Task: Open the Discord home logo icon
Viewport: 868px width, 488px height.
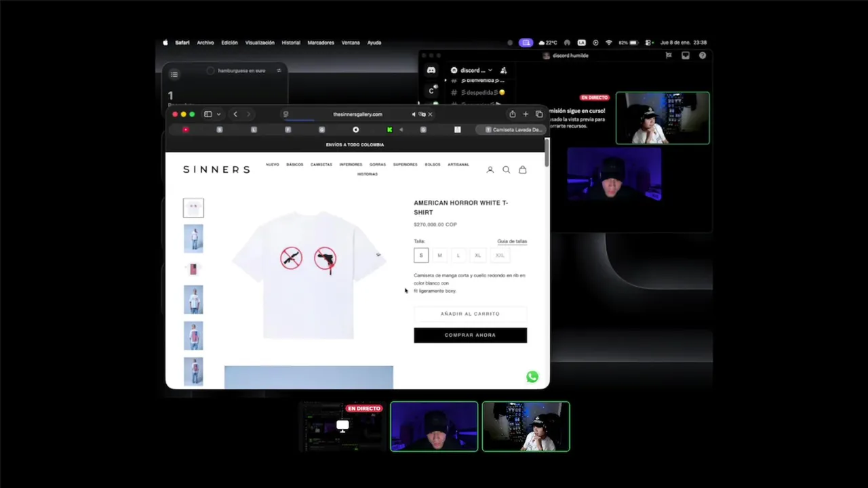Action: (431, 70)
